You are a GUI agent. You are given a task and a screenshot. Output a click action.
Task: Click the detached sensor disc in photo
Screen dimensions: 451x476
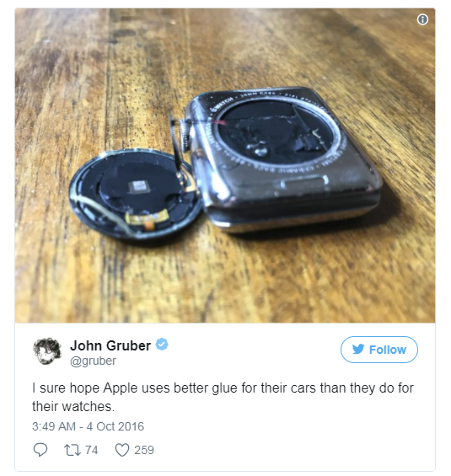point(135,195)
